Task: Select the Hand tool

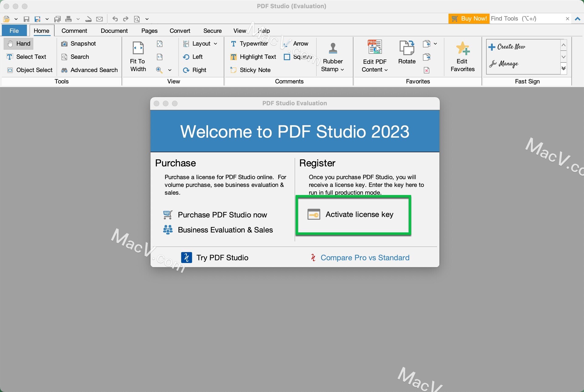Action: 19,43
